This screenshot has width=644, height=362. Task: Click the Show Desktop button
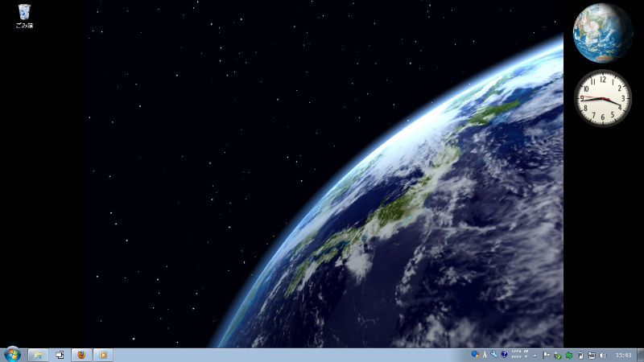[641, 355]
